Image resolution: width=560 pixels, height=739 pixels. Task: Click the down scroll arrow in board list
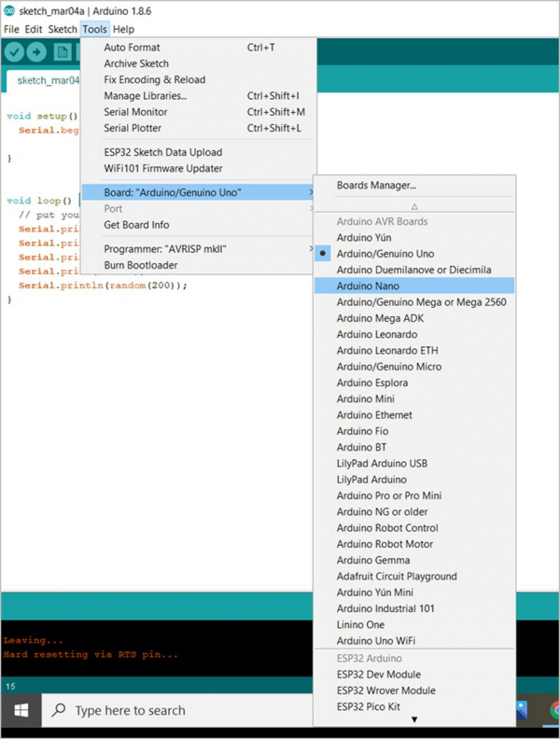(414, 719)
